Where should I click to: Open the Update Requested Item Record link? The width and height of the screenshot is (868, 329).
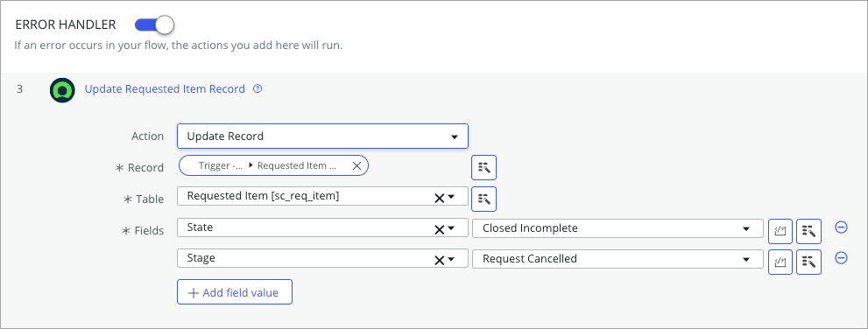coord(165,89)
